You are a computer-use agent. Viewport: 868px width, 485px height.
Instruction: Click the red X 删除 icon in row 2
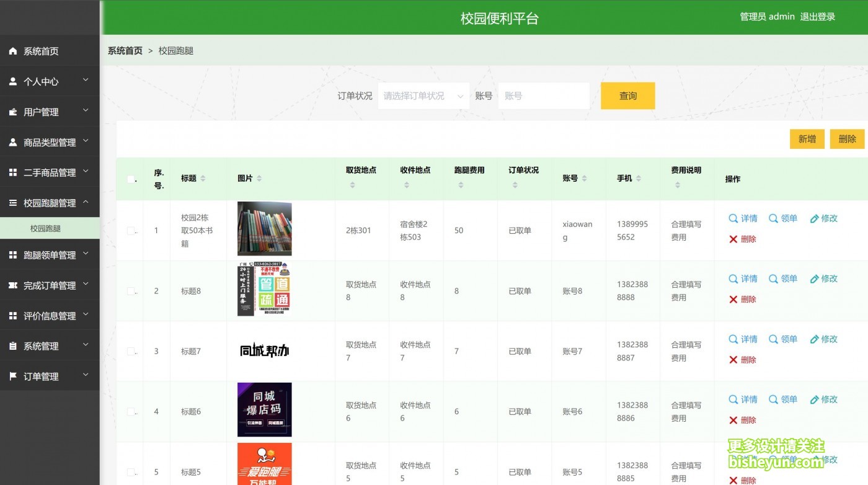tap(733, 300)
